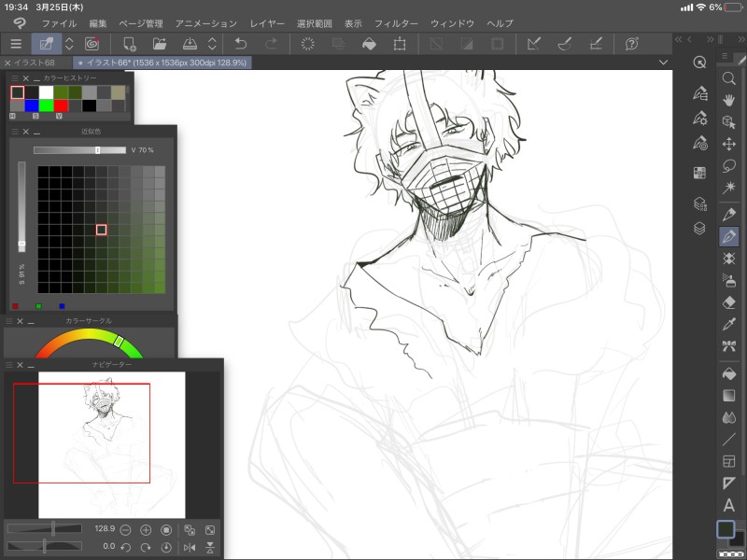Click the Save icon in command bar
The width and height of the screenshot is (747, 560).
190,44
